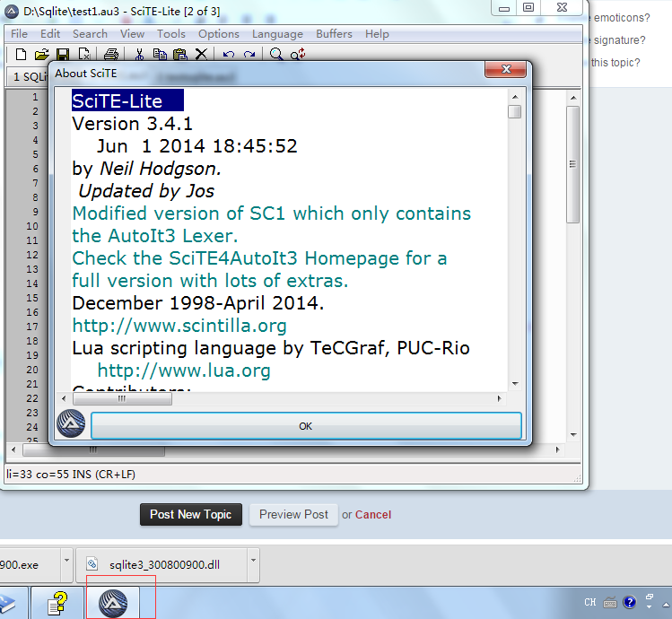
Task: Click the Copy toolbar icon
Action: tap(160, 54)
